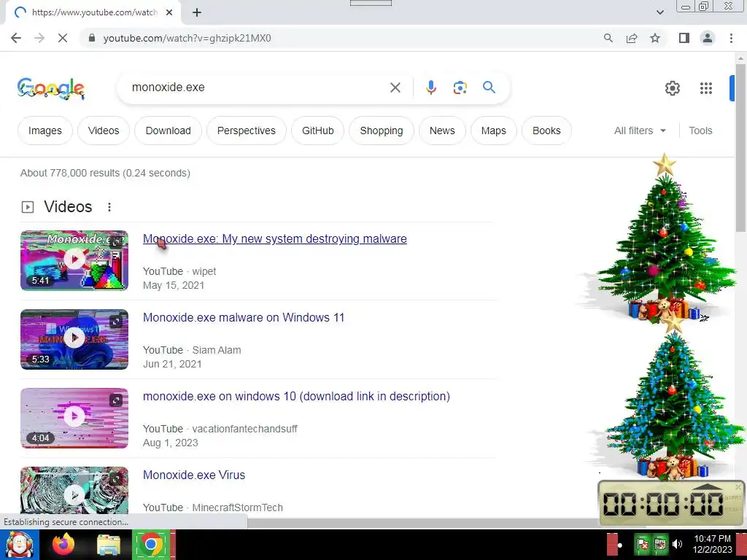Open File Explorer from the taskbar
This screenshot has height=560, width=747.
(x=109, y=545)
